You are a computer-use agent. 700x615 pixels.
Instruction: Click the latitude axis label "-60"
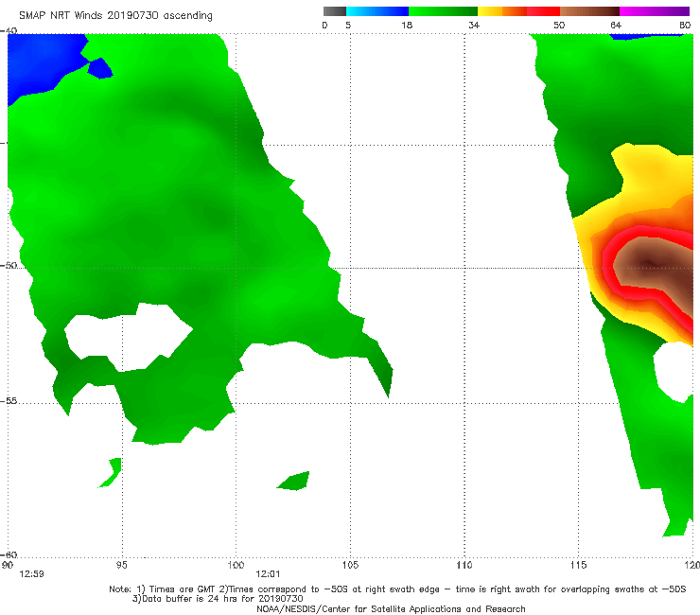click(x=9, y=554)
